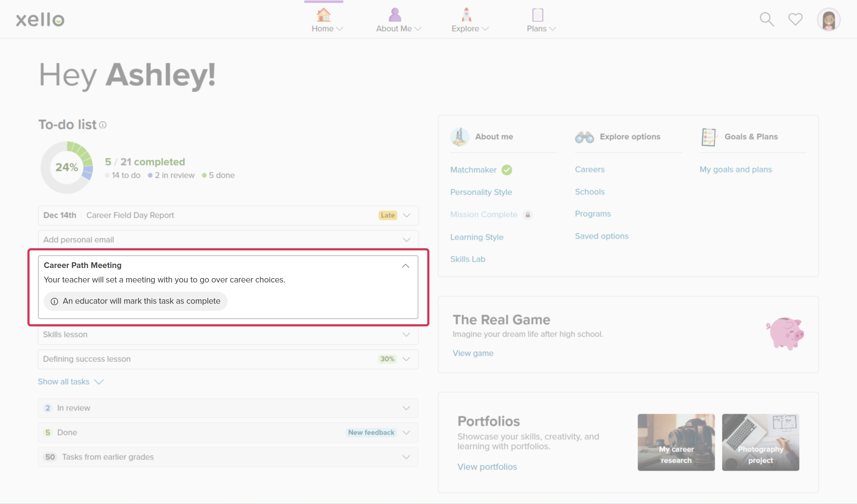
Task: Click the search magnifier icon
Action: click(767, 19)
